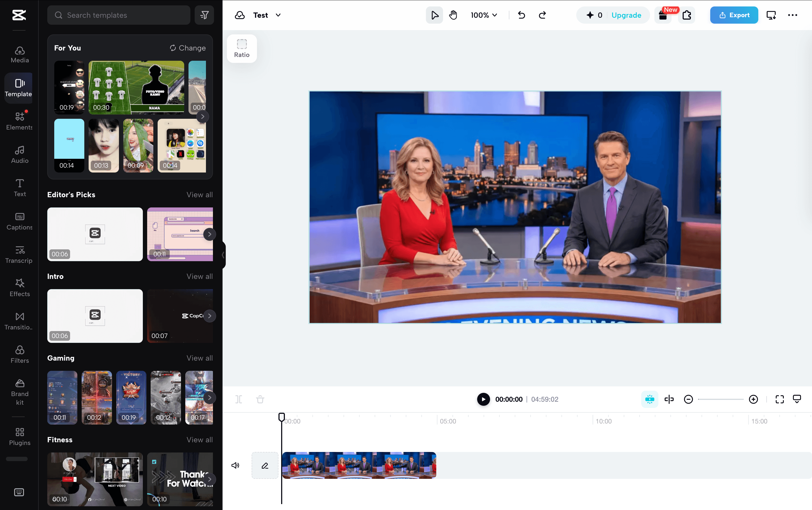
Task: Open the Test project name dropdown
Action: [x=267, y=15]
